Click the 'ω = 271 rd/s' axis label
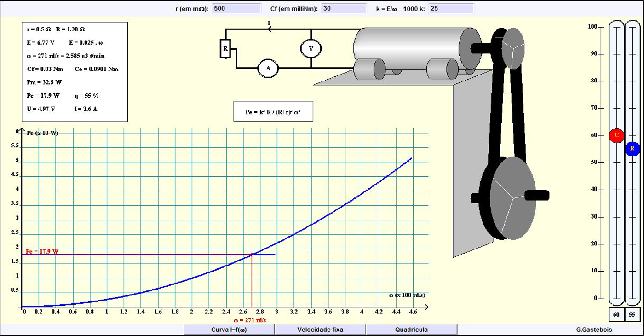This screenshot has width=644, height=336. (250, 320)
